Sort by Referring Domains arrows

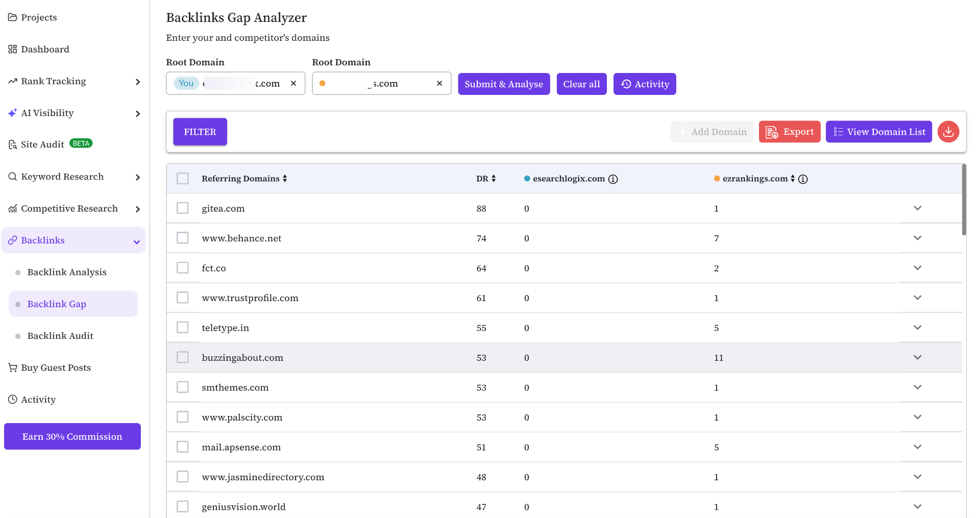(x=285, y=179)
